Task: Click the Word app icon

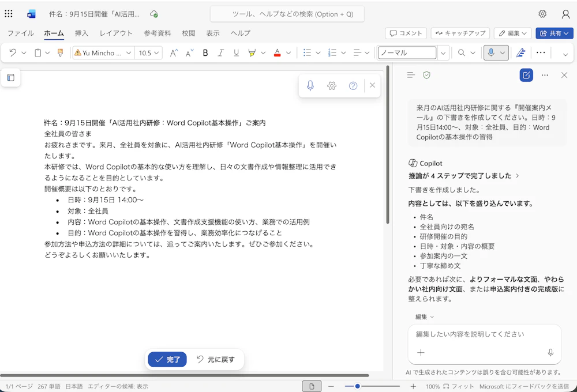Action: 31,14
